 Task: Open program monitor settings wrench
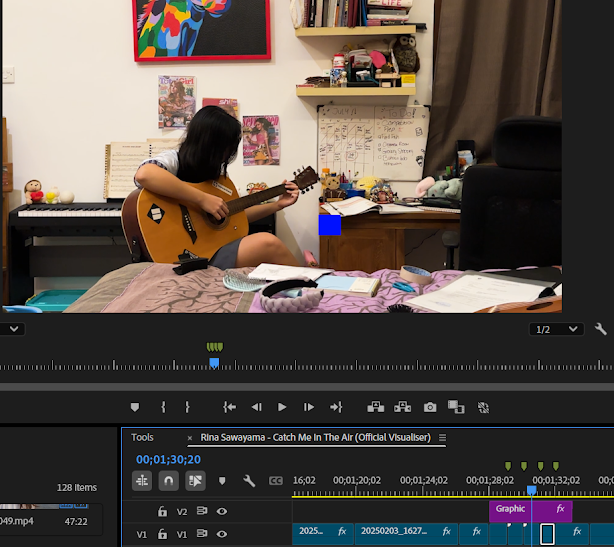[601, 329]
